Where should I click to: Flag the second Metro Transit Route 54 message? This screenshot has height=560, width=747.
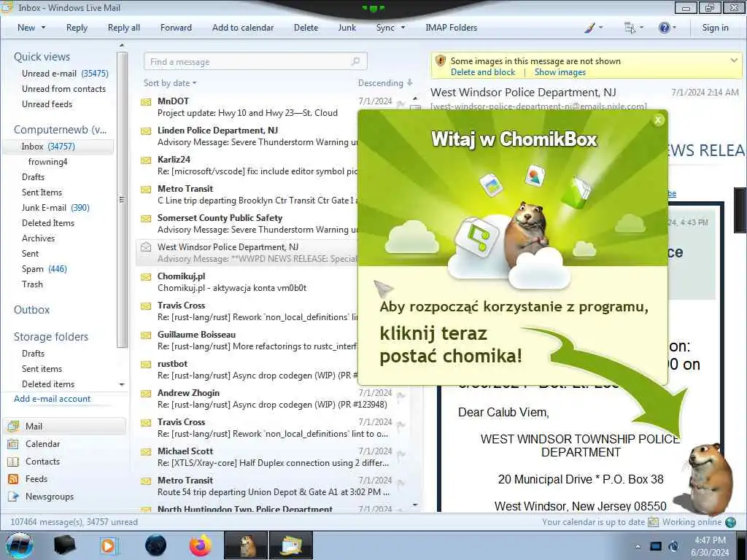(x=400, y=483)
